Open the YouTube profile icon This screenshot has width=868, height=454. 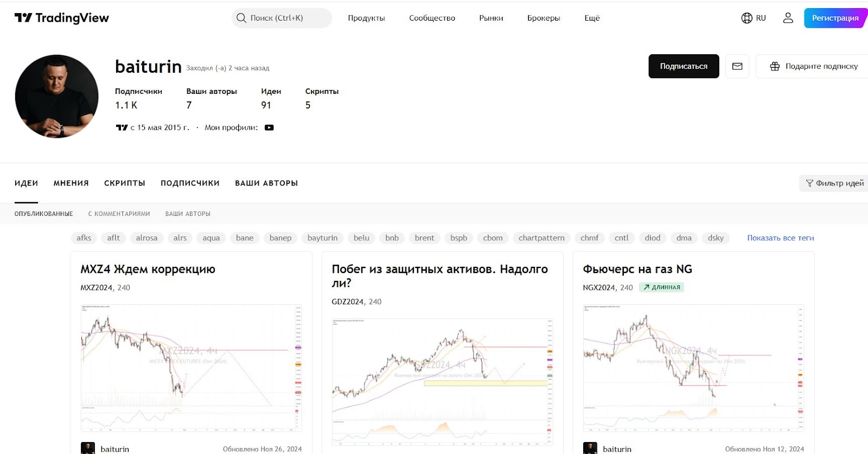(x=269, y=127)
